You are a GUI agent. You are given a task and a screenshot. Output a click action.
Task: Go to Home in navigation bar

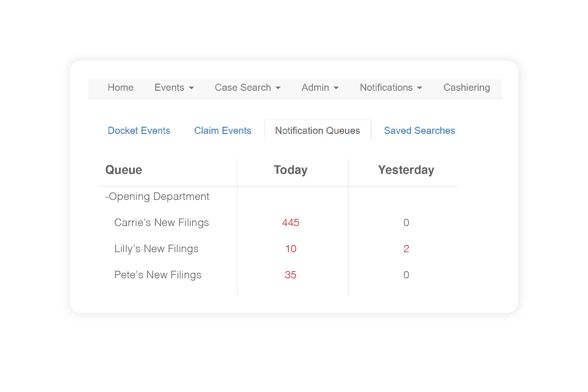pyautogui.click(x=121, y=88)
